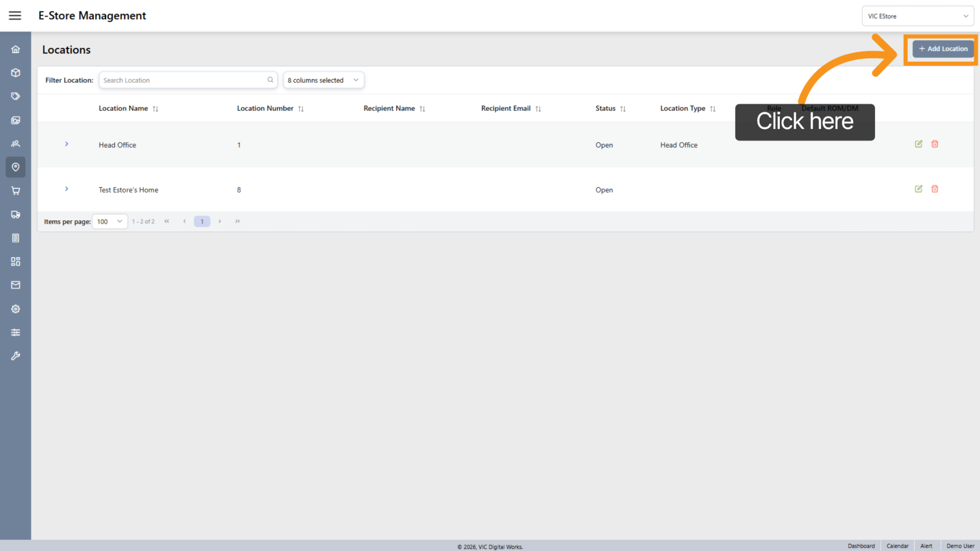The height and width of the screenshot is (551, 980).
Task: Open the 8 columns selected dropdown
Action: pos(323,80)
